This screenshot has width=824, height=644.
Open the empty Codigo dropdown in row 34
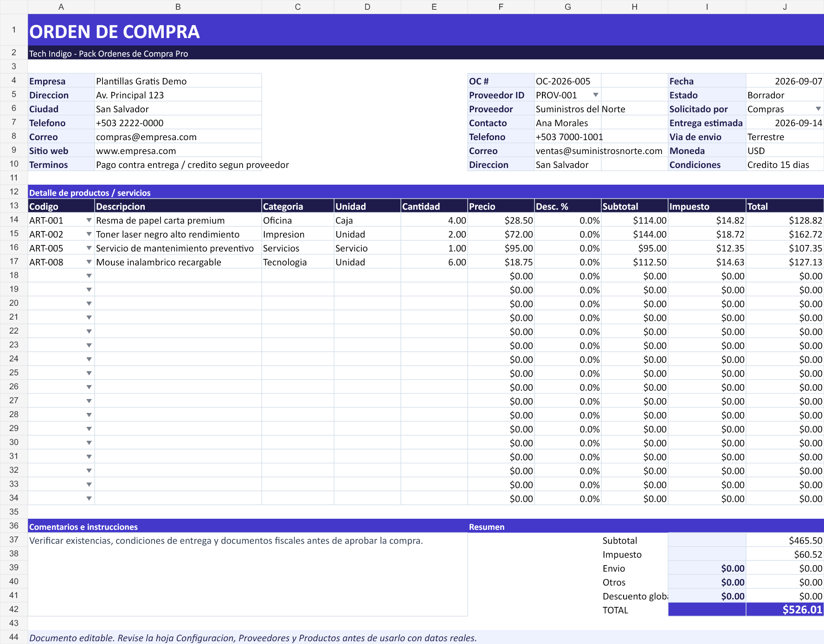(89, 498)
